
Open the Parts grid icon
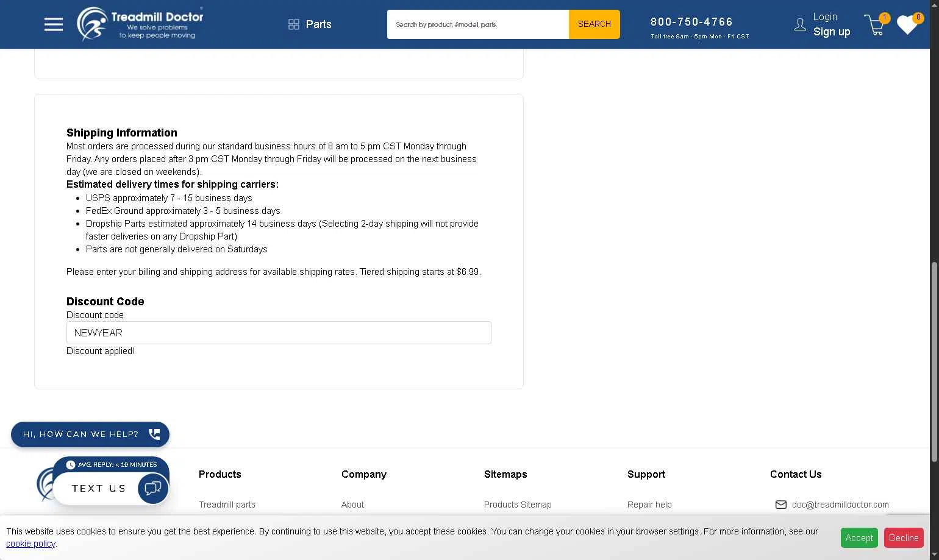[x=294, y=24]
